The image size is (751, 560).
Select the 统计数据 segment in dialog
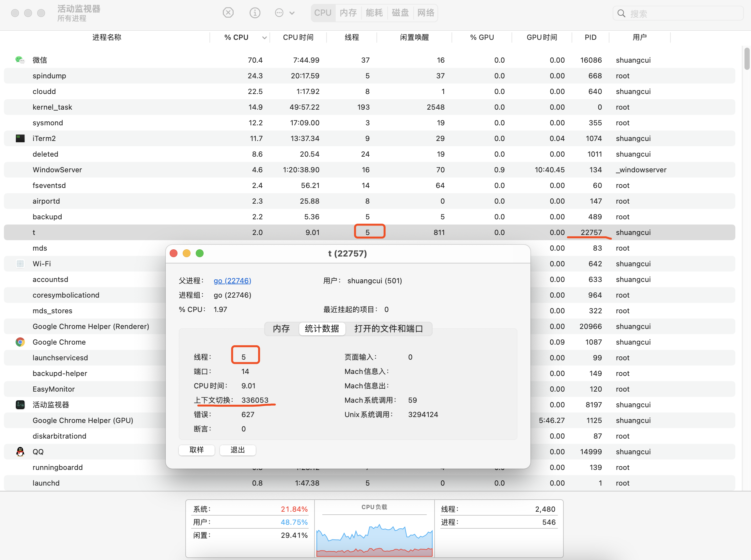coord(322,329)
